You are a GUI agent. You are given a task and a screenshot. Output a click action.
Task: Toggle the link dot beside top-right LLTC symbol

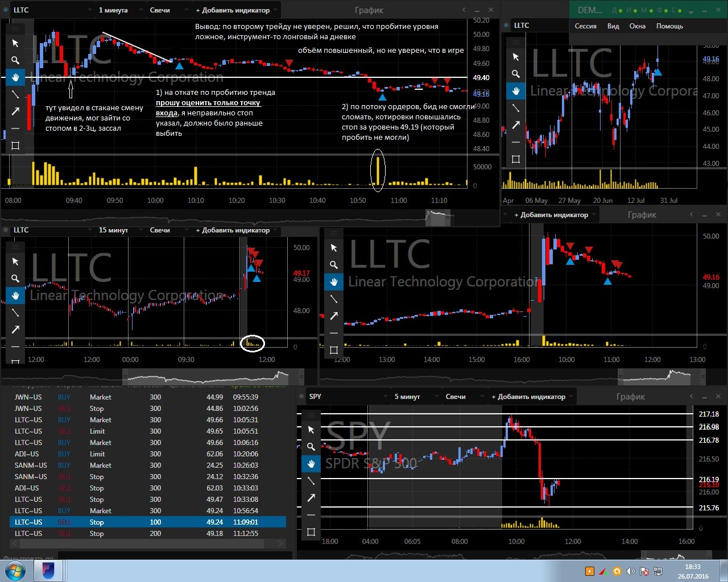tap(506, 26)
